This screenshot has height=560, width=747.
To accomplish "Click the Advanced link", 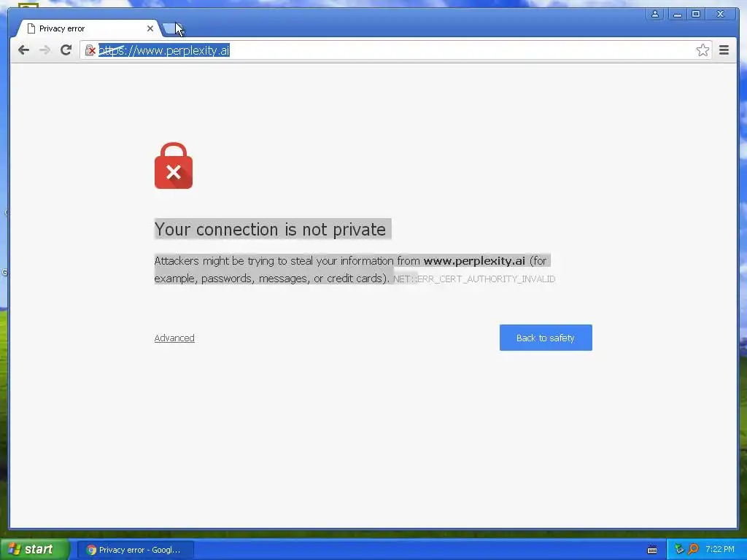I will pos(174,338).
